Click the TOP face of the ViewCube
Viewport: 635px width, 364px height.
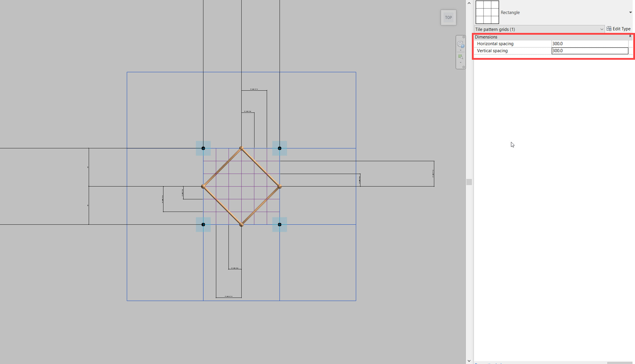click(448, 17)
